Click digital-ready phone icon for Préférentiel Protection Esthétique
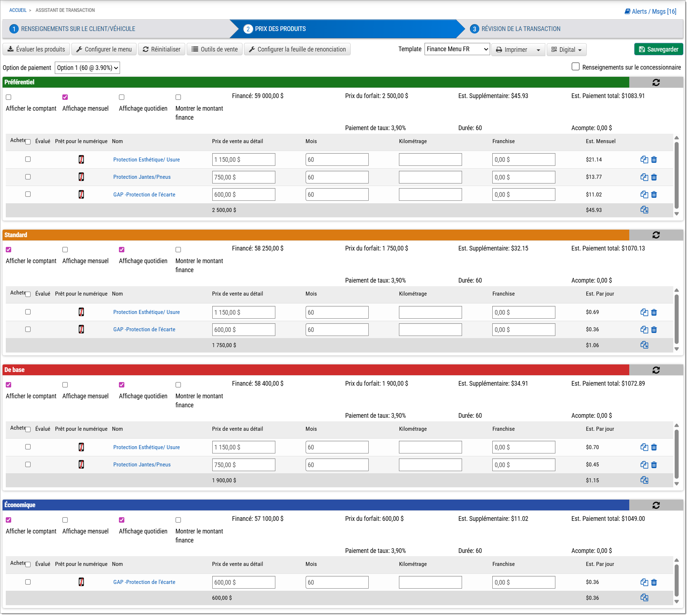The height and width of the screenshot is (616, 688). pyautogui.click(x=81, y=160)
